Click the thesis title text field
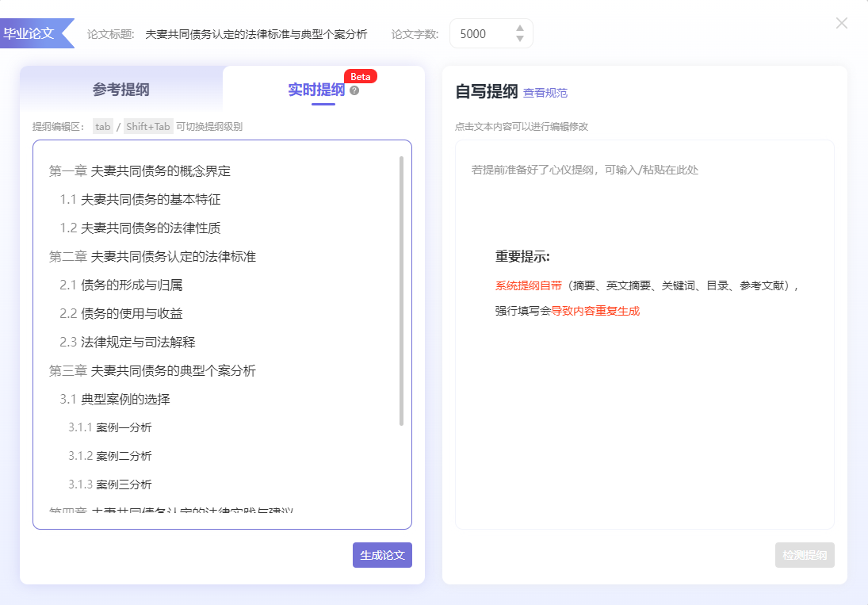This screenshot has width=868, height=605. 256,34
